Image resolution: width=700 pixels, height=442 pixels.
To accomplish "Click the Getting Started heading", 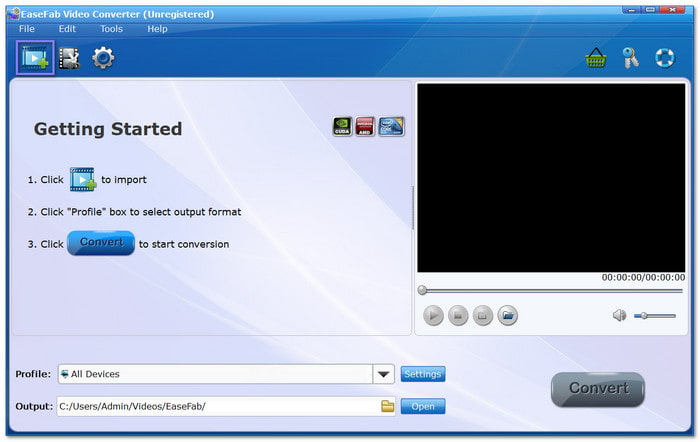I will point(108,129).
